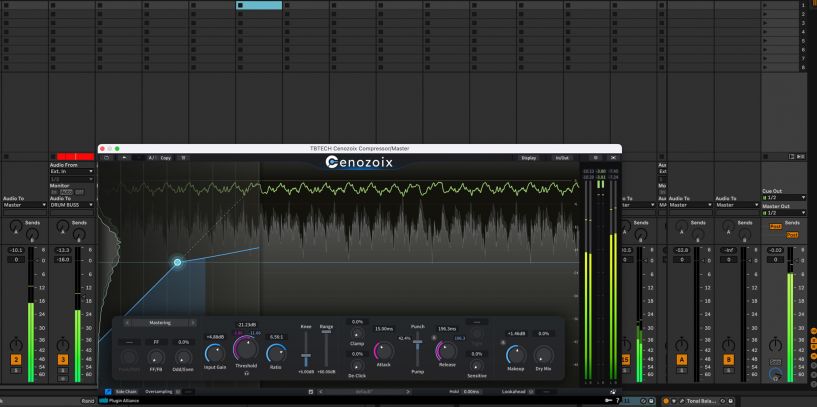817x407 pixels.
Task: Toggle track 2 activator button
Action: tap(16, 359)
